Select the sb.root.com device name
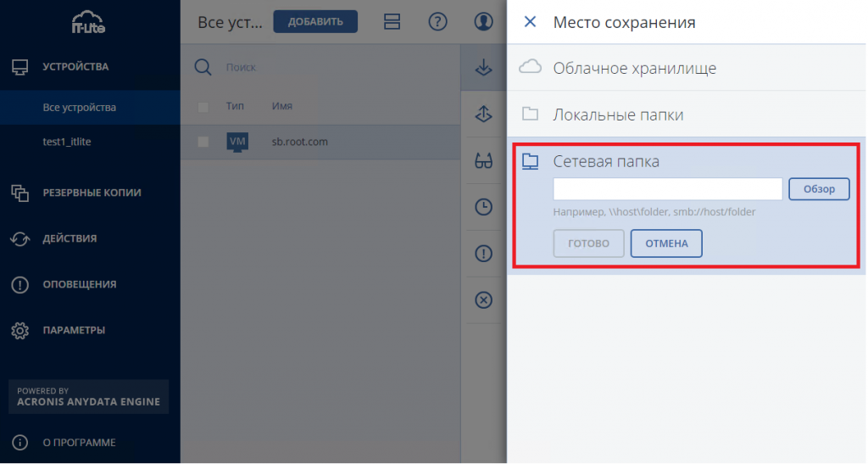The width and height of the screenshot is (868, 464). click(299, 142)
